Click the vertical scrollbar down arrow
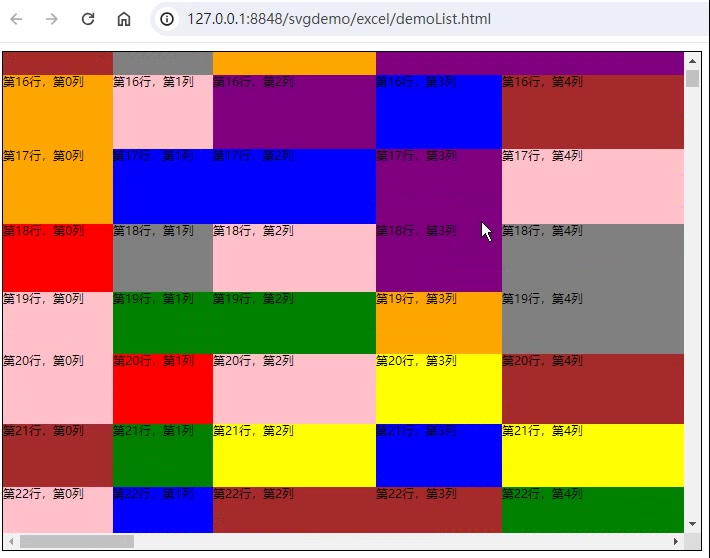The height and width of the screenshot is (558, 710). (x=692, y=523)
